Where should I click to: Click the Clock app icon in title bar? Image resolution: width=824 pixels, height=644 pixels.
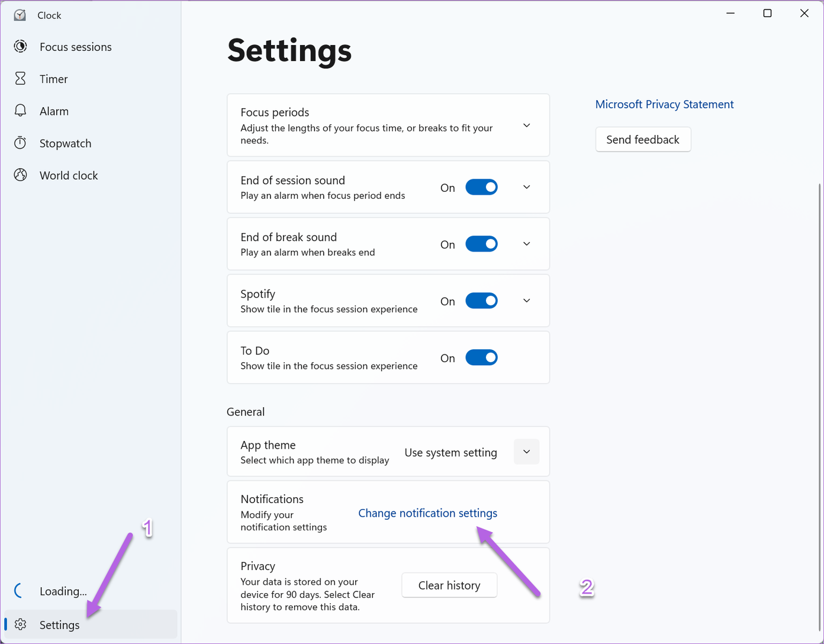pos(20,15)
